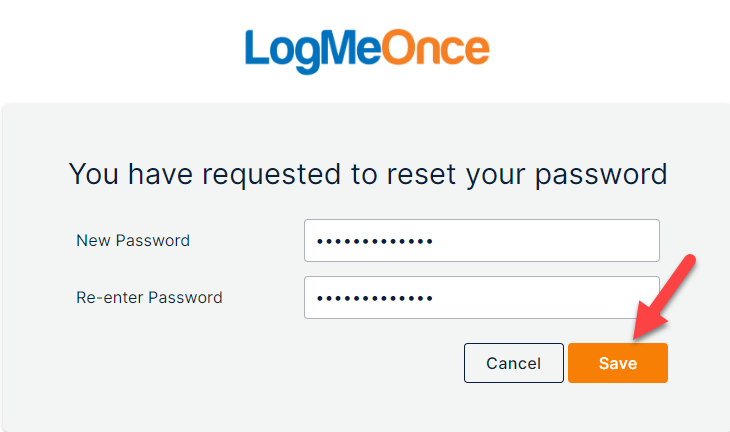730x432 pixels.
Task: Click the masked dots in New Password
Action: click(375, 241)
